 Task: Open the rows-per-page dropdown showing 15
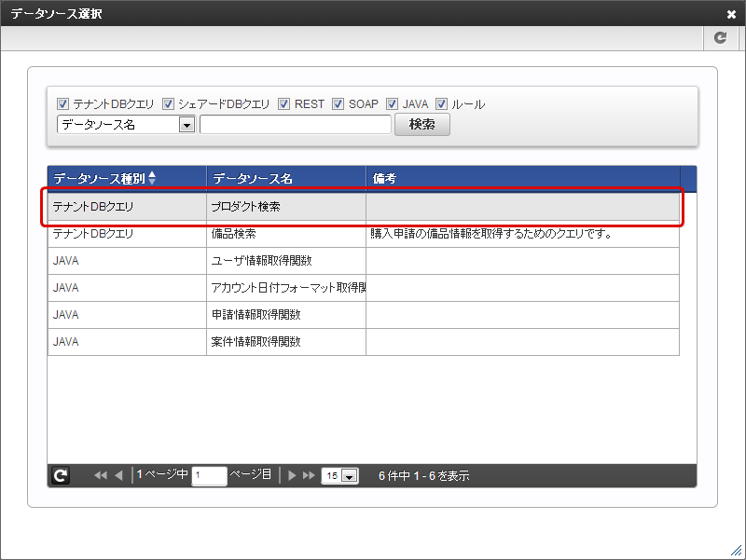click(340, 476)
